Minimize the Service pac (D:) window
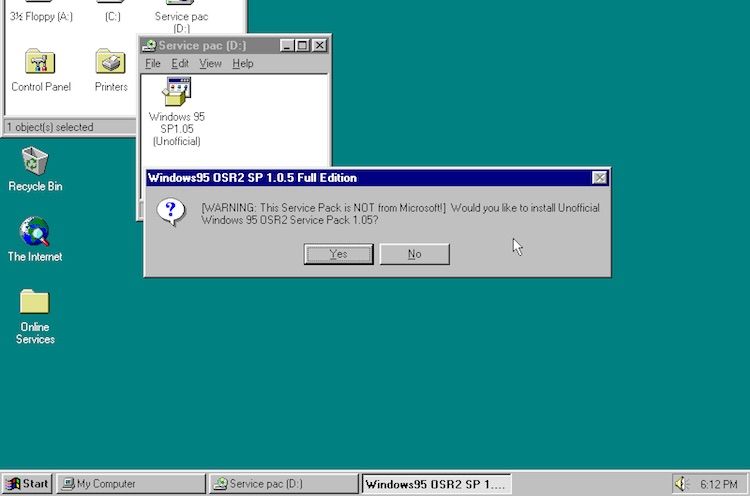Viewport: 750px width, 496px height. click(287, 45)
